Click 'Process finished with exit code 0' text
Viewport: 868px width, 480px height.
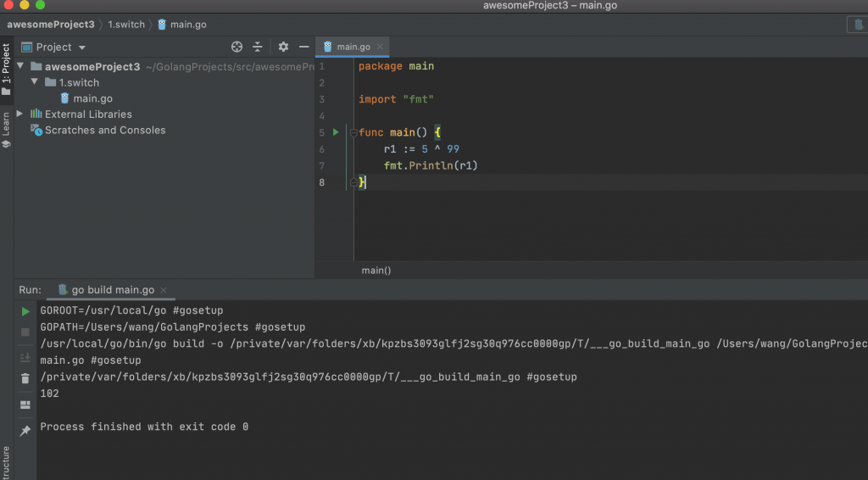tap(144, 427)
